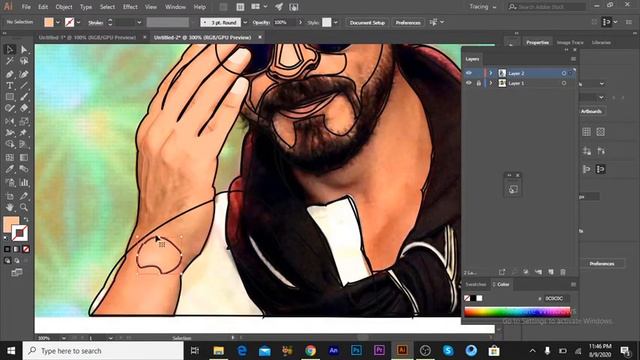Open the 3 pt. Round brush dropdown

(x=245, y=22)
